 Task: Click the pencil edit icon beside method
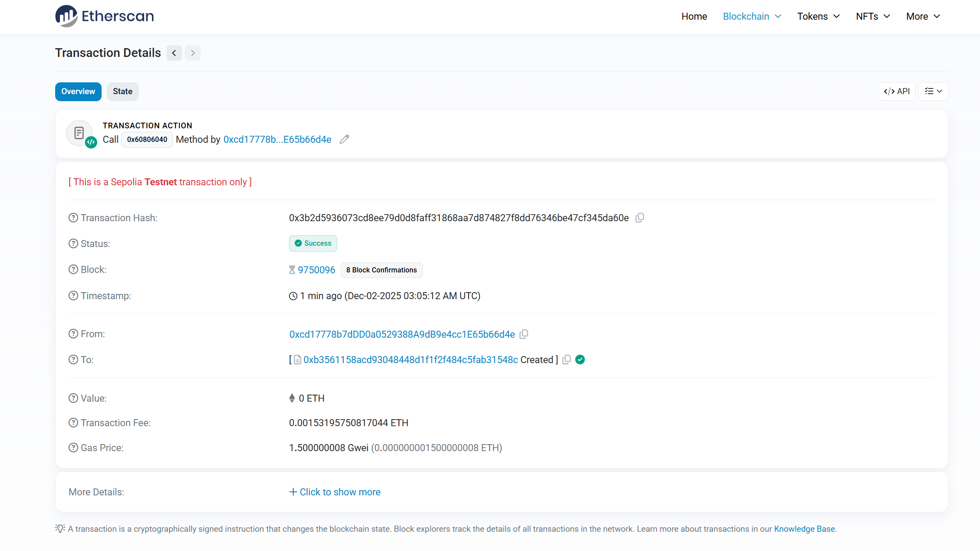click(345, 139)
